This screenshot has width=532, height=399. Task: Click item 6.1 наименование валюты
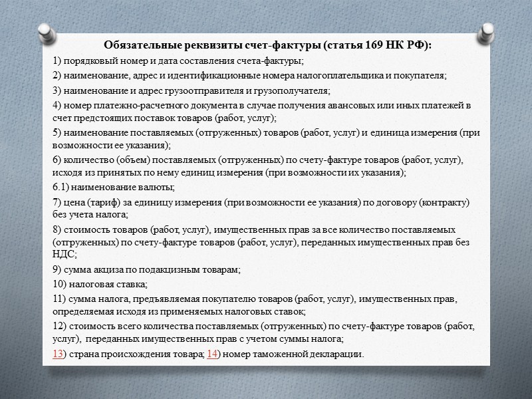114,188
